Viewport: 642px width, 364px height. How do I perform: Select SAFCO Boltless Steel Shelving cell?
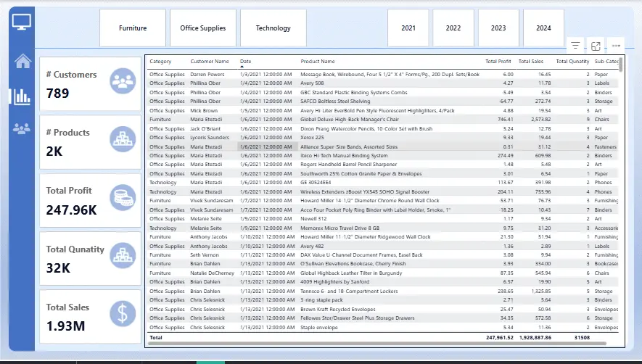tap(335, 101)
